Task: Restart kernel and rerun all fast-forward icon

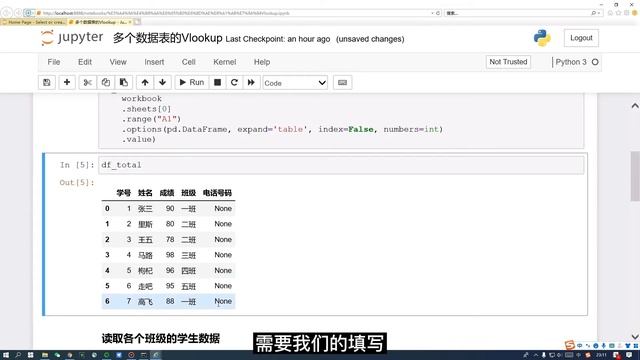Action: [251, 82]
